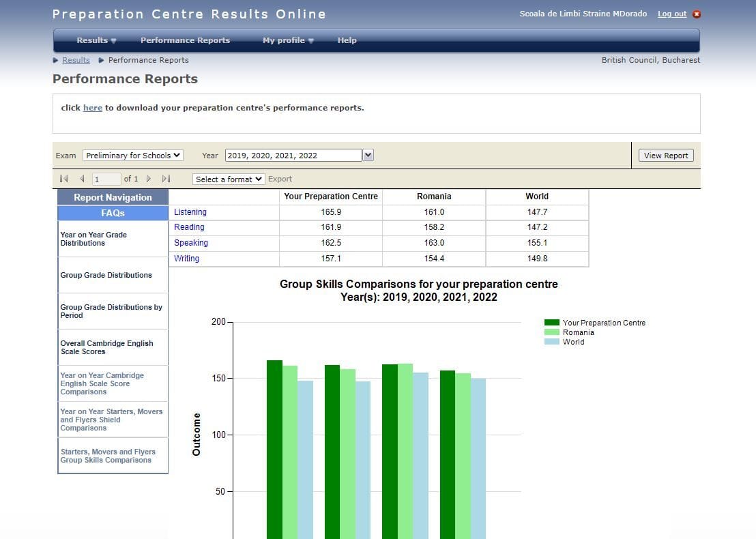This screenshot has width=756, height=539.
Task: Click the Reading skill link
Action: [x=189, y=227]
